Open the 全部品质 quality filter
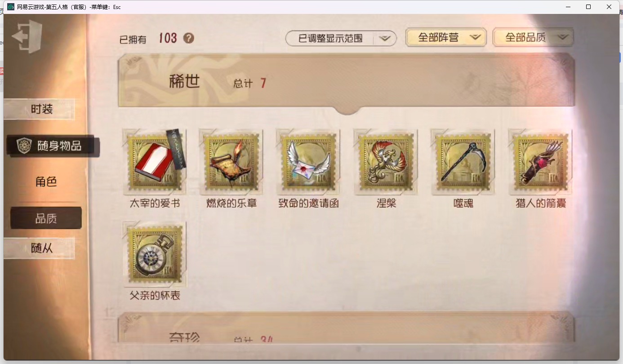Screen dimensions: 623x364 [x=533, y=38]
